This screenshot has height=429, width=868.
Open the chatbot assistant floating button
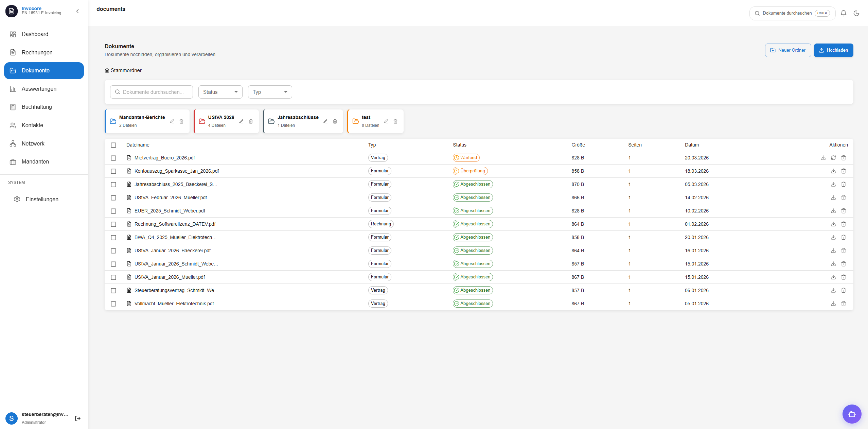point(852,414)
